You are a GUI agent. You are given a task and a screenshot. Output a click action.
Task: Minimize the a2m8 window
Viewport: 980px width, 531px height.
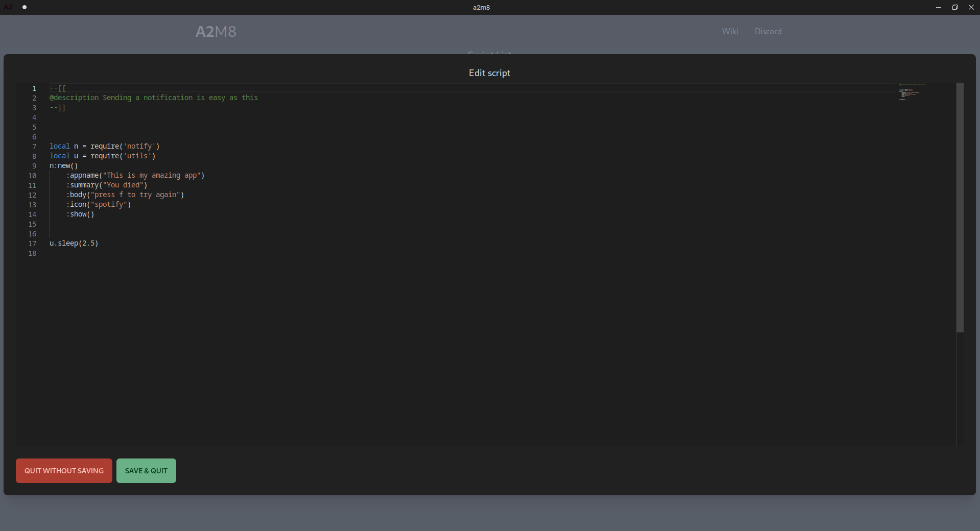point(938,7)
